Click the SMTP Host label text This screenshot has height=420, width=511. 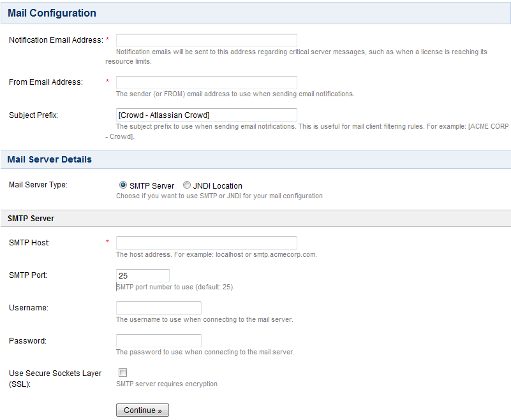point(29,243)
